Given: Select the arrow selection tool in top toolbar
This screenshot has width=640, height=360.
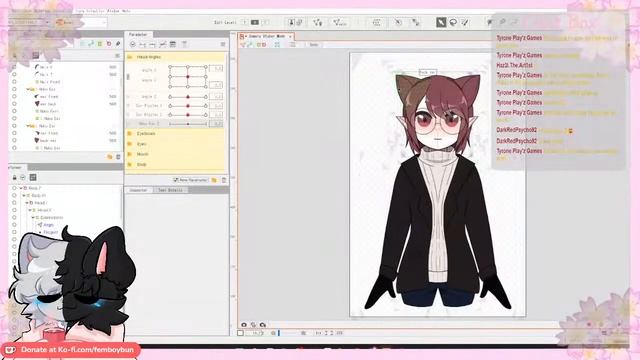Looking at the screenshot, I should 441,22.
